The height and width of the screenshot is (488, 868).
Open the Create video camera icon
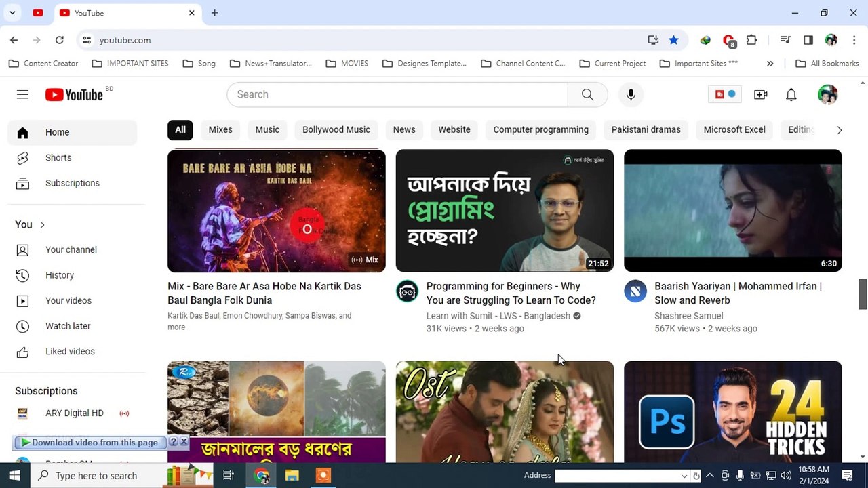(760, 94)
